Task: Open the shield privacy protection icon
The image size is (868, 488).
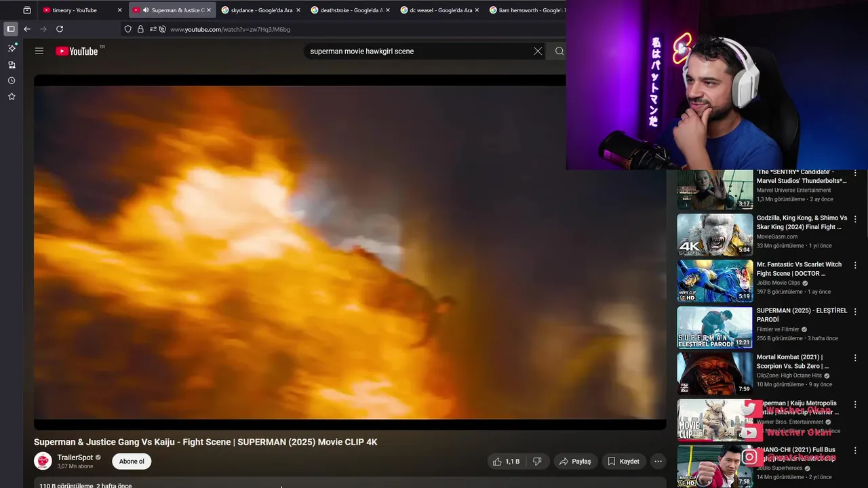Action: point(127,29)
